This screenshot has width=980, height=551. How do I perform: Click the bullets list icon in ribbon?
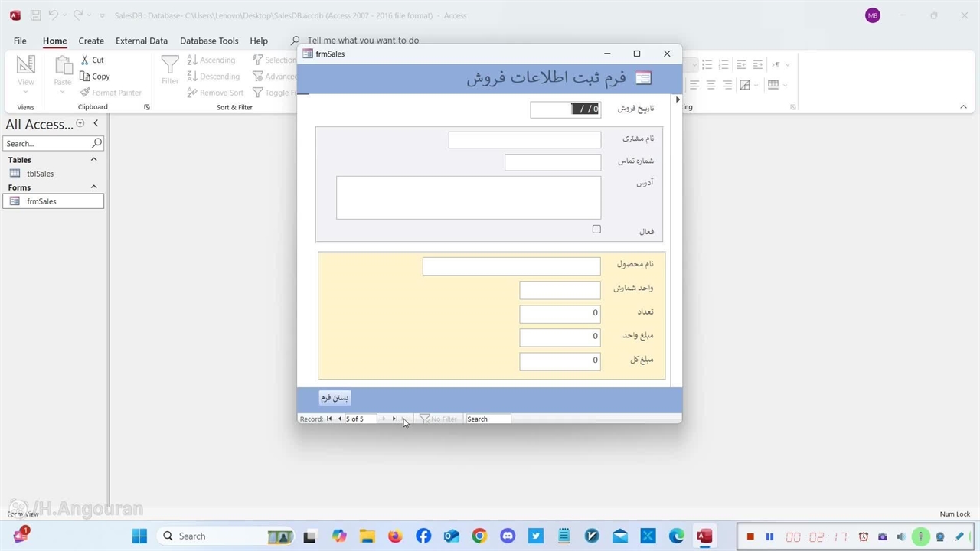point(707,65)
